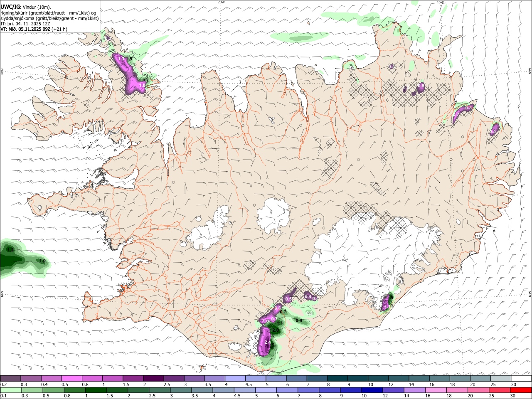Click the '0.9' rain value in the south
The image size is (532, 399).
pos(298,320)
